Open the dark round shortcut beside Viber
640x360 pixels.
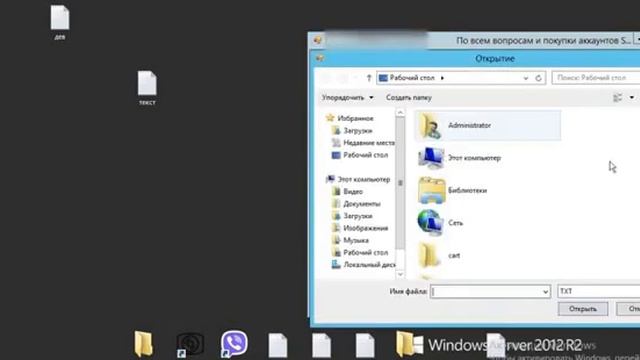[x=190, y=344]
